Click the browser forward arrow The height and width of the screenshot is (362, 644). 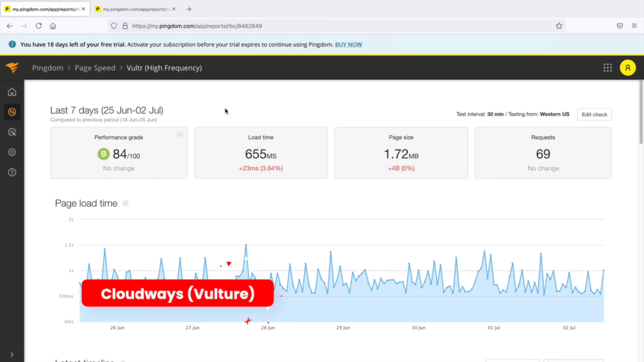pyautogui.click(x=25, y=26)
